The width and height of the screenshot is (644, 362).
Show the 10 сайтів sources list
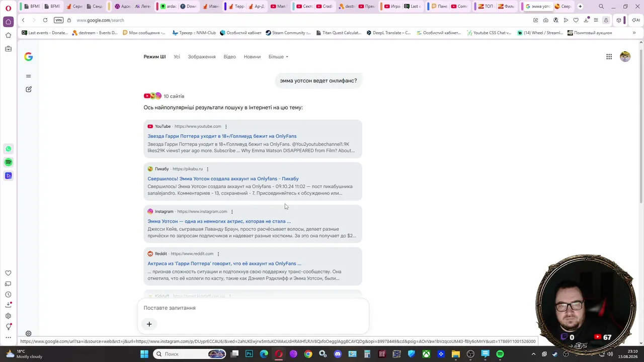pos(164,96)
